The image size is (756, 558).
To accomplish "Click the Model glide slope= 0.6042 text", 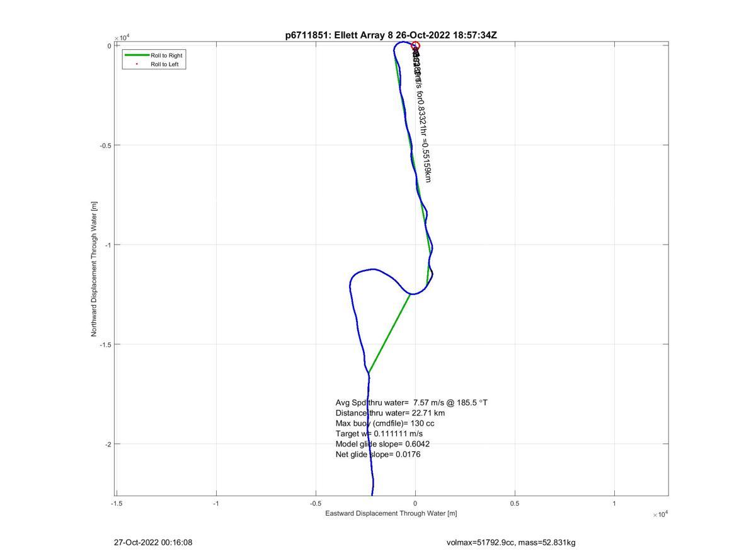I will click(x=383, y=444).
